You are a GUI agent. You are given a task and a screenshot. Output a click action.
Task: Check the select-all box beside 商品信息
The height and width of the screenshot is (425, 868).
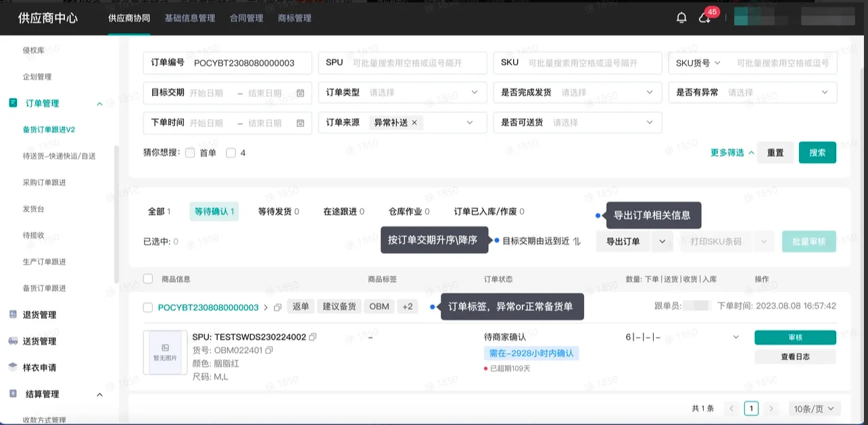coord(148,278)
